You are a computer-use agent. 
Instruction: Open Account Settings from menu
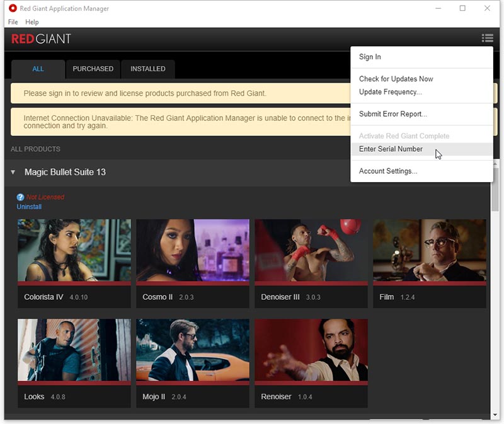[x=421, y=171]
